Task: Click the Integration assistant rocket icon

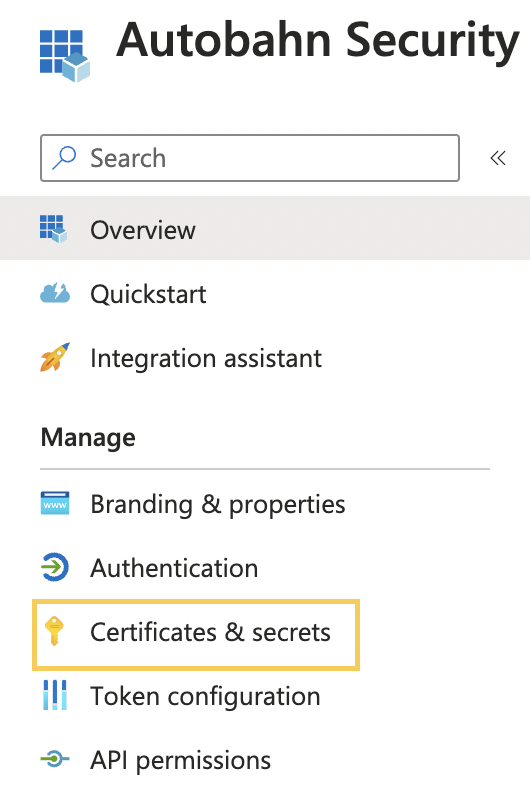Action: coord(55,357)
